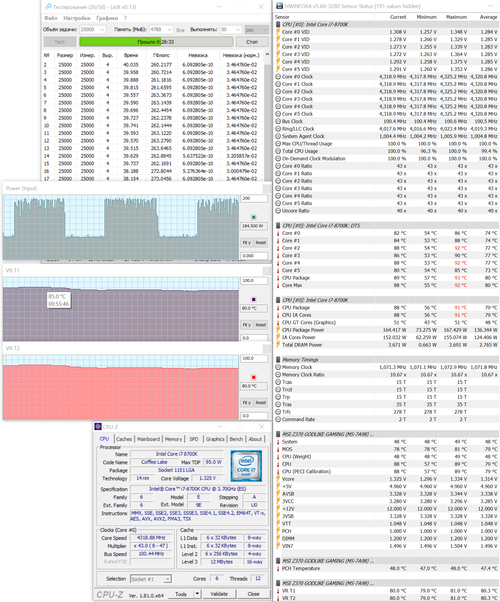500x602 pixels.
Task: Click the LinX results scrollbar up arrow
Action: click(x=267, y=55)
